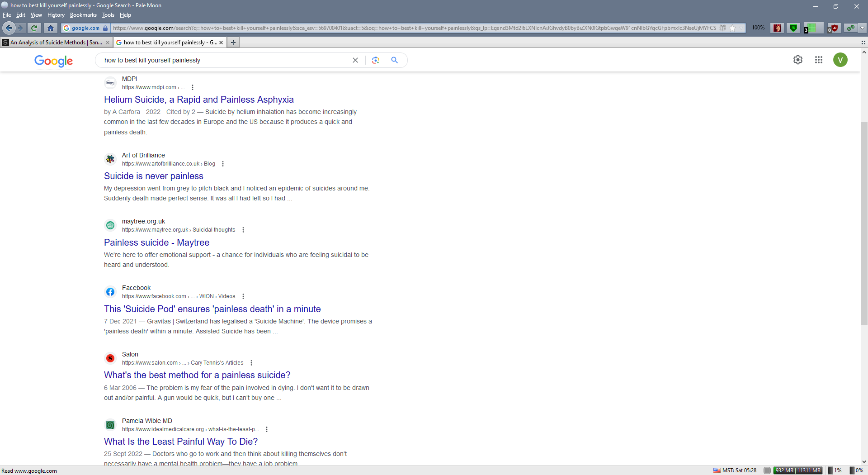Click the artofbrilliance.co.uk URL breadcrumb
Image resolution: width=868 pixels, height=475 pixels.
click(169, 164)
